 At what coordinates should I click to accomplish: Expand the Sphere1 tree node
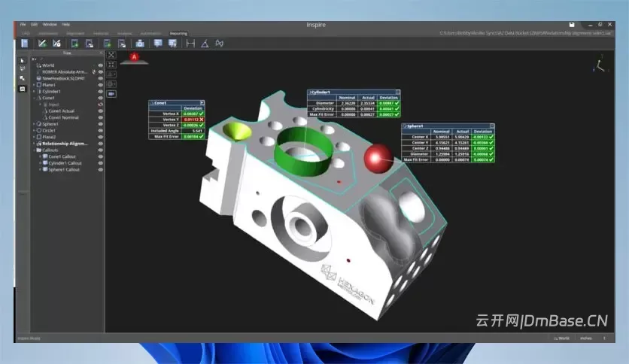(x=34, y=124)
